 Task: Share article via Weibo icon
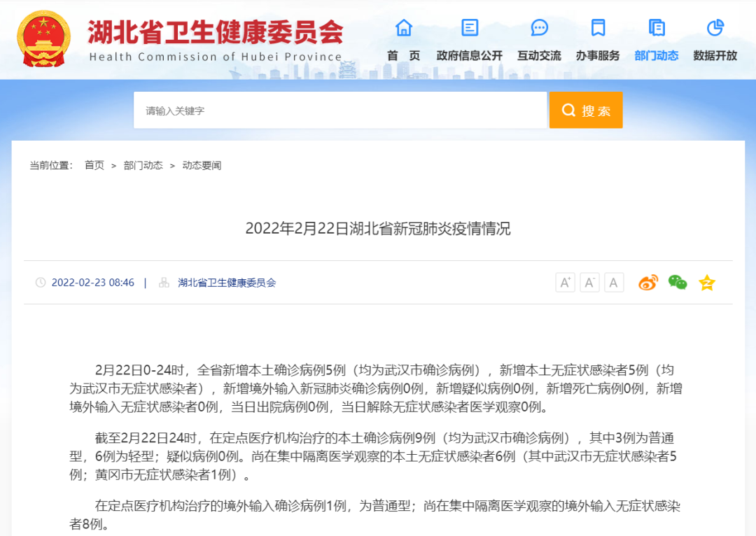coord(647,283)
